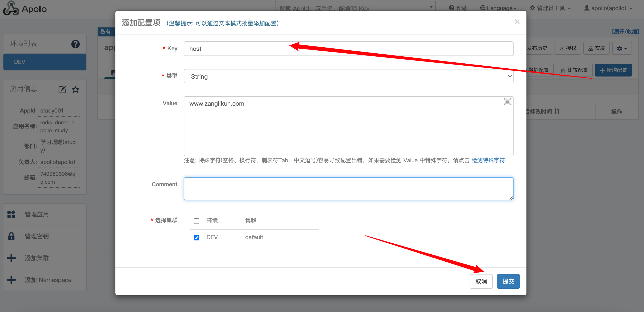Click the Apollo logo icon
The width and height of the screenshot is (644, 312).
(11, 8)
